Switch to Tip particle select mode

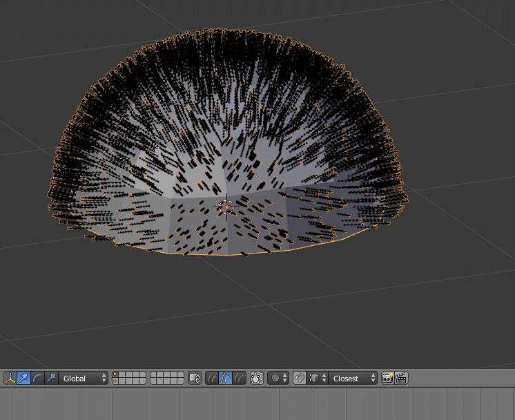tap(240, 379)
